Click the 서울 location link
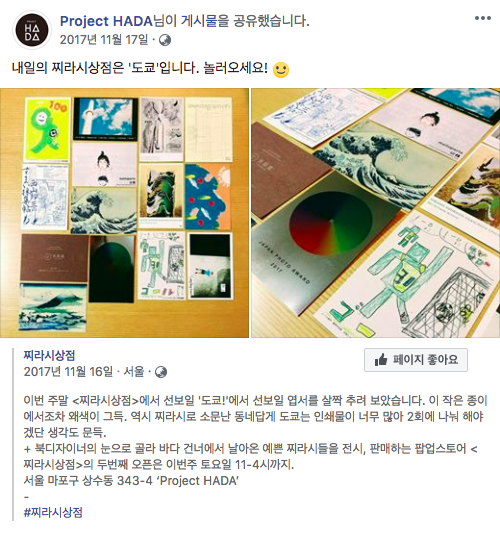 coord(134,372)
